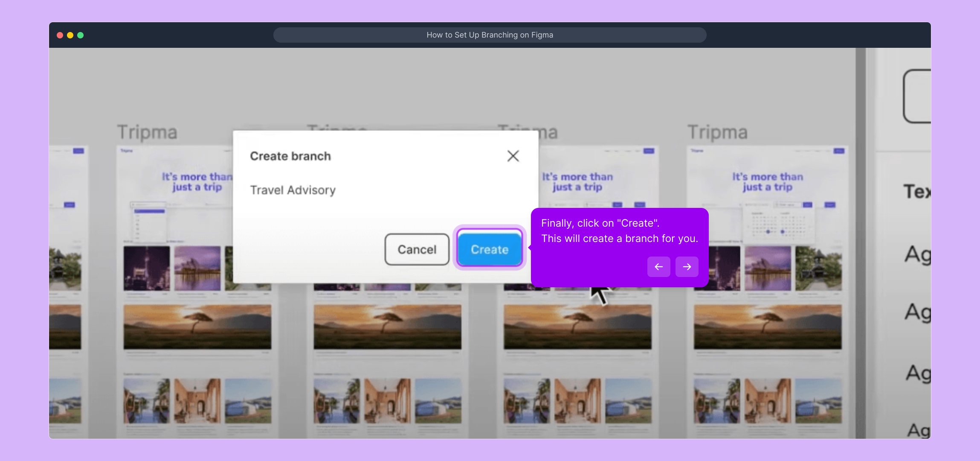Click the vertical scrollbar beside the canvas
The image size is (980, 461).
861,243
